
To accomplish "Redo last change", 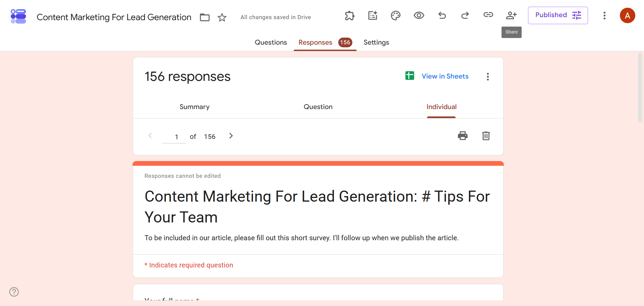I will pos(465,15).
